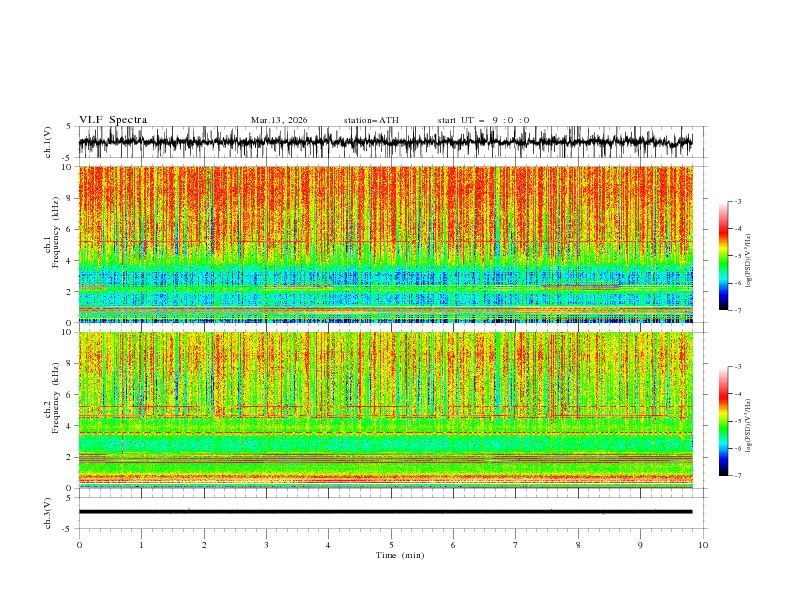Click the ch.1 'Frequency (kHz)' axis label
Image resolution: width=792 pixels, height=612 pixels.
point(56,230)
